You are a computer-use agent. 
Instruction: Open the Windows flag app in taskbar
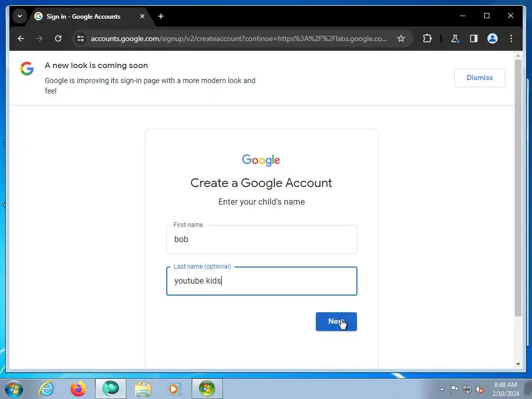[207, 389]
